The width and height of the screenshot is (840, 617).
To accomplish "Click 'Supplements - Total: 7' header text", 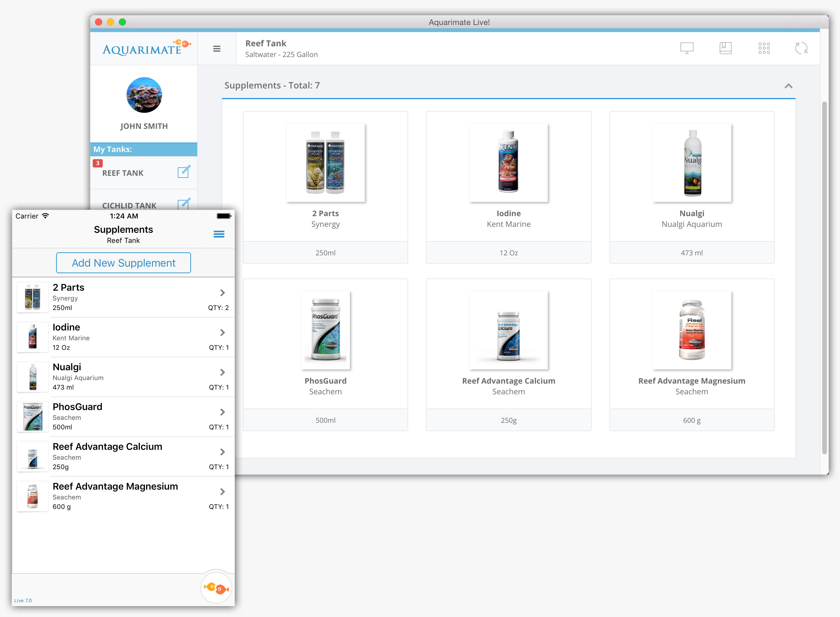I will coord(272,86).
